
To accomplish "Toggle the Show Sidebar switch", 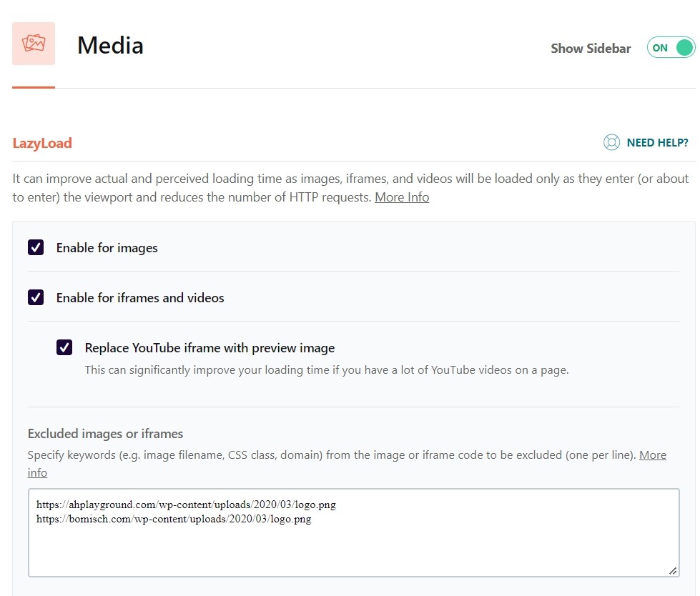I will point(671,48).
